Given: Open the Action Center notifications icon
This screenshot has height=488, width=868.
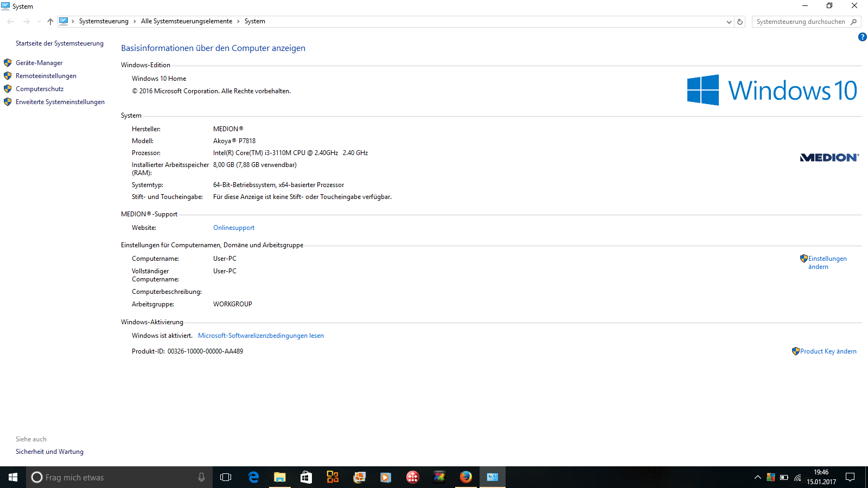Looking at the screenshot, I should [850, 477].
